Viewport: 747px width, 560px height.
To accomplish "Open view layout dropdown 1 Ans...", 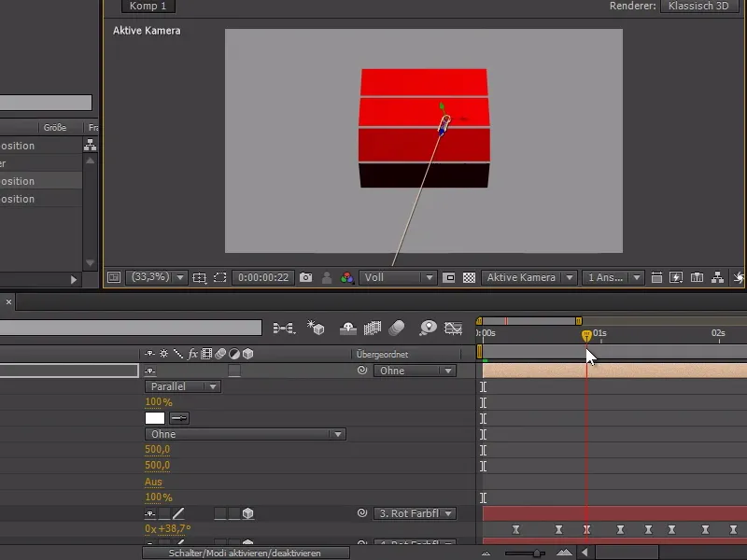I will [x=613, y=277].
